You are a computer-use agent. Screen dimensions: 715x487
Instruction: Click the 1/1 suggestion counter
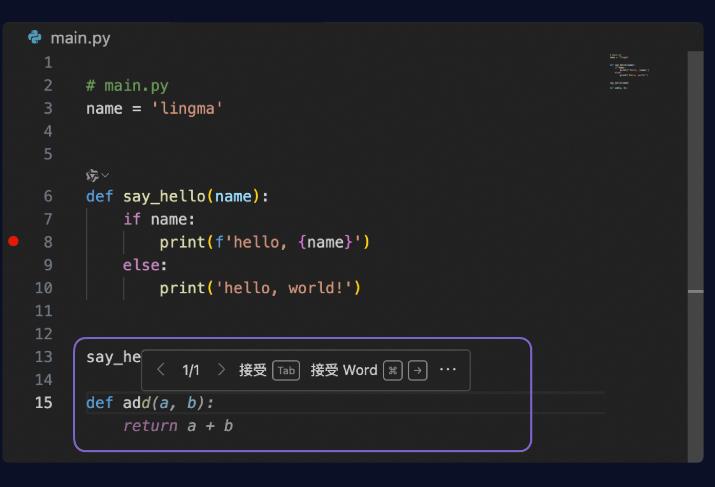pos(191,370)
